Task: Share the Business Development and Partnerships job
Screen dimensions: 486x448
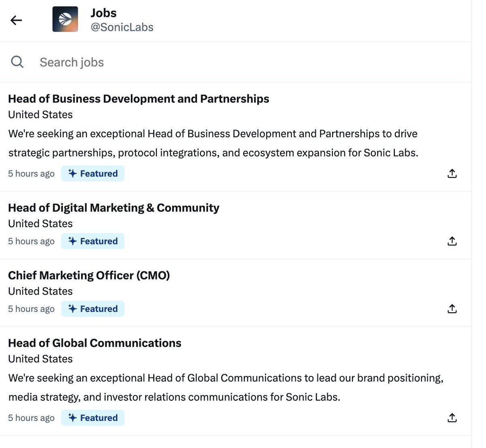Action: pos(452,173)
